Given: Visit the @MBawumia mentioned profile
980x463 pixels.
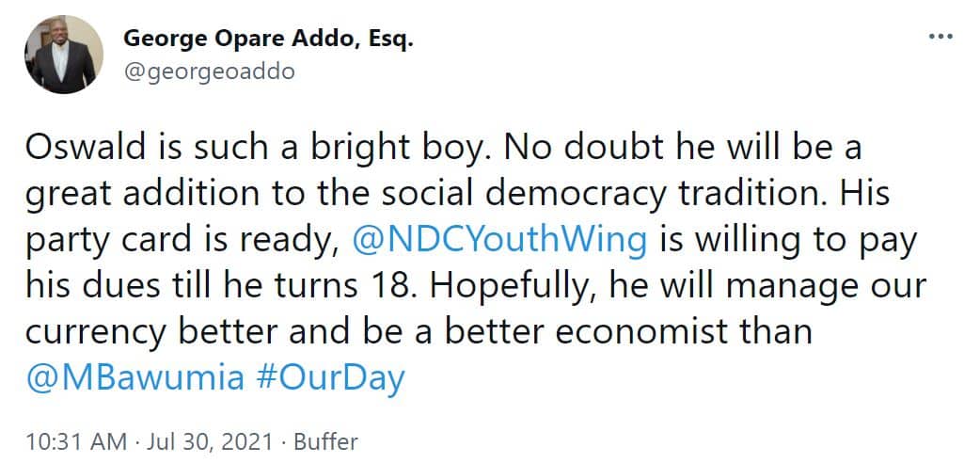Looking at the screenshot, I should click(134, 377).
